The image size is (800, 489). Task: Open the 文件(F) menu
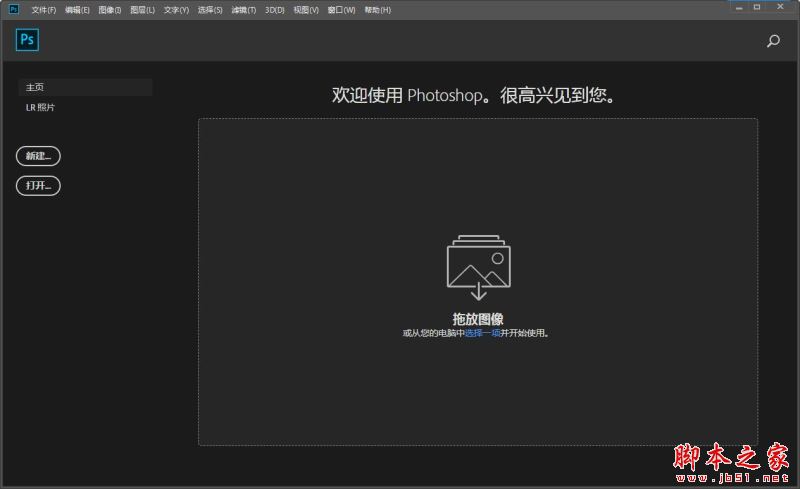pyautogui.click(x=43, y=10)
